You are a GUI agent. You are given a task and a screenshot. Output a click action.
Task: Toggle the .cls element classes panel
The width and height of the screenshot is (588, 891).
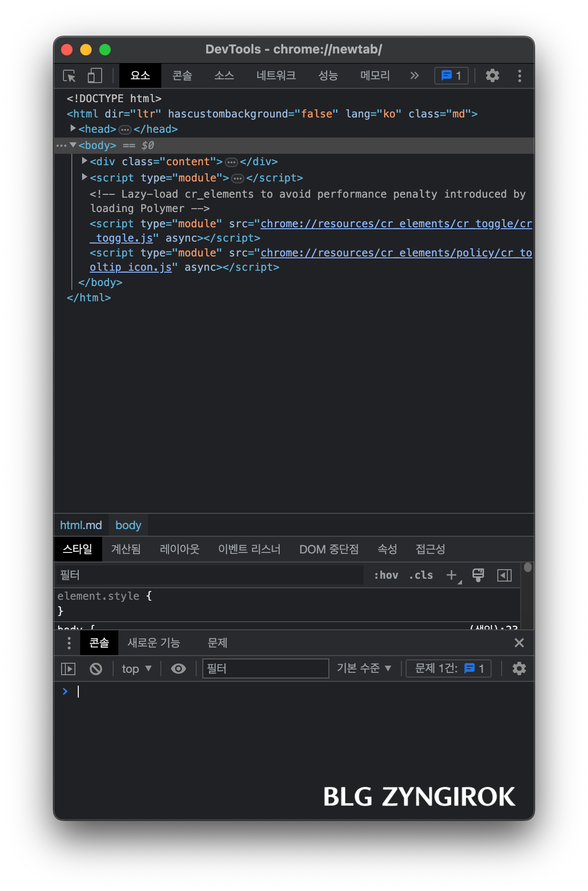[x=421, y=575]
